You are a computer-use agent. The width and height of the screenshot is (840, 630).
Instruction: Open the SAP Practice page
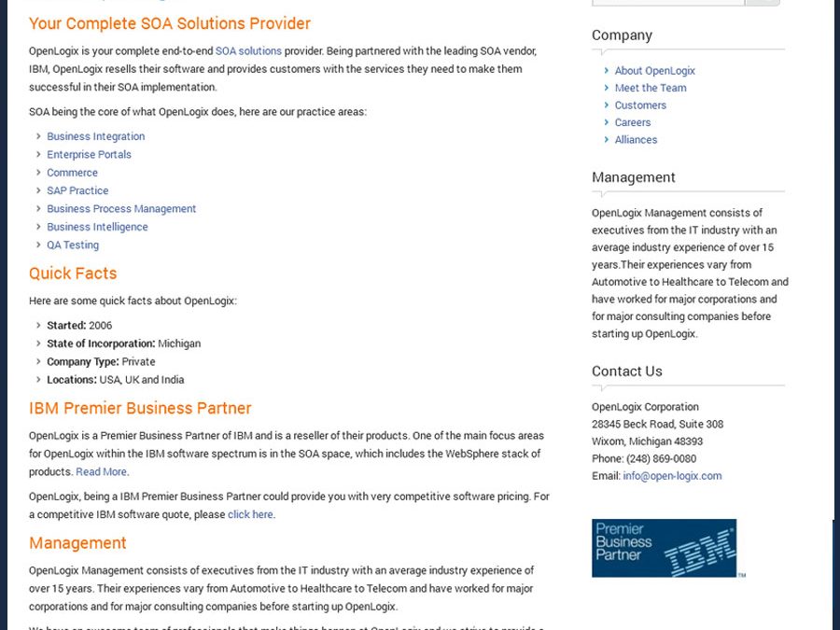tap(77, 190)
